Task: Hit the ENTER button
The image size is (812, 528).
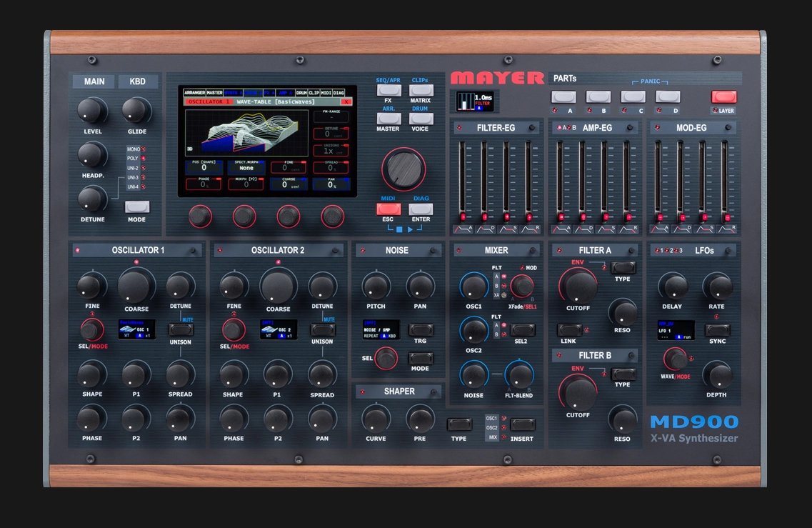Action: coord(421,209)
